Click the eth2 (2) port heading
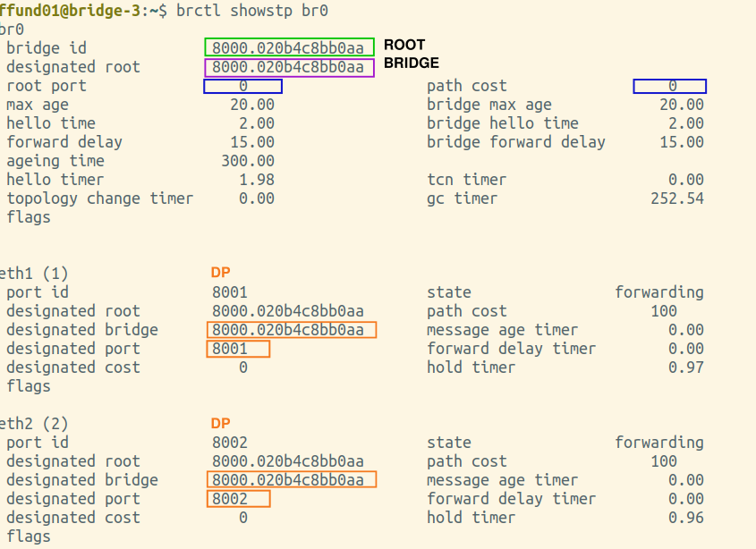The image size is (756, 549). (33, 424)
